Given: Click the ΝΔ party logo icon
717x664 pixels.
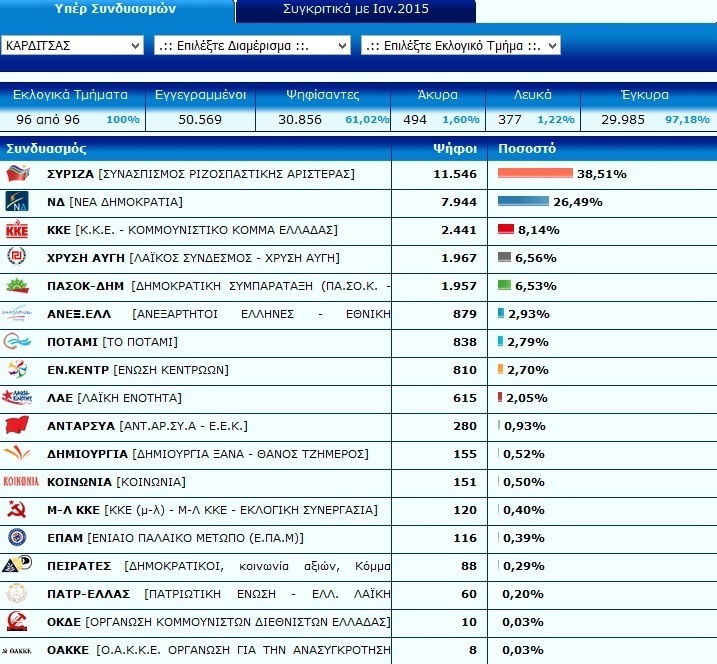Looking at the screenshot, I should 17,202.
